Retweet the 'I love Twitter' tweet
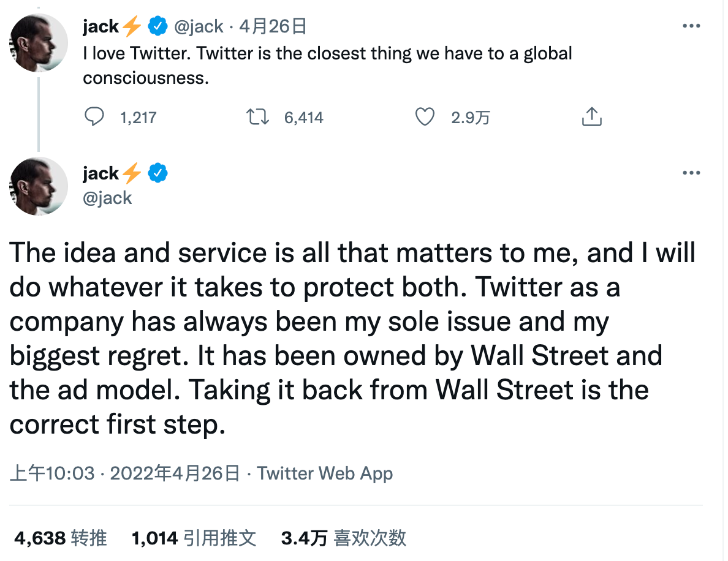The image size is (728, 561). 257,116
